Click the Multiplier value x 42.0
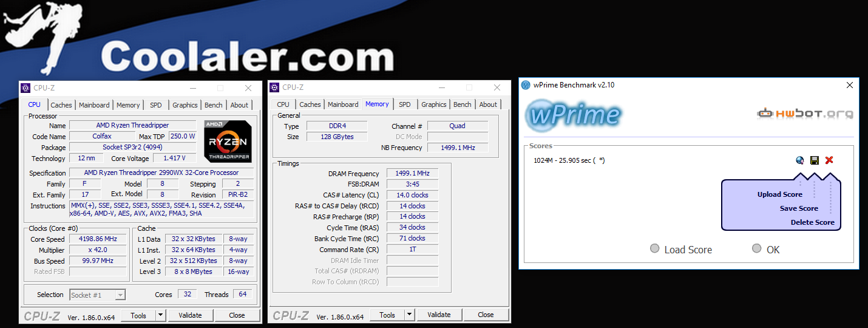Image resolution: width=868 pixels, height=328 pixels. coord(98,250)
